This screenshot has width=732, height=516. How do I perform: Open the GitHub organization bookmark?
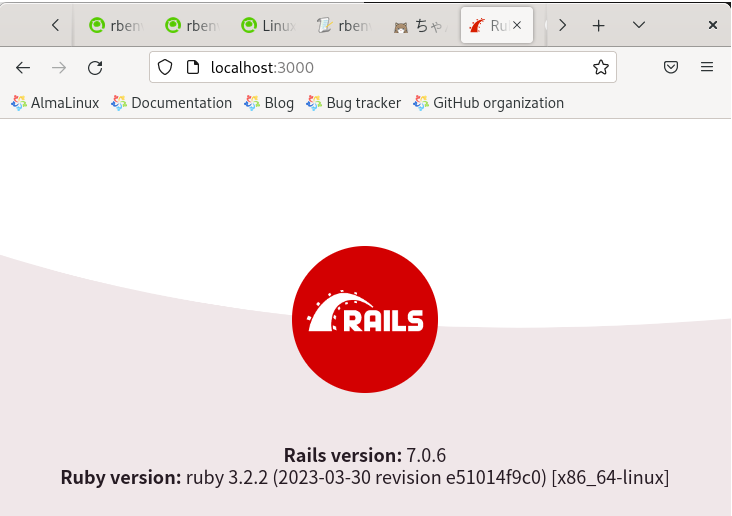[x=488, y=103]
